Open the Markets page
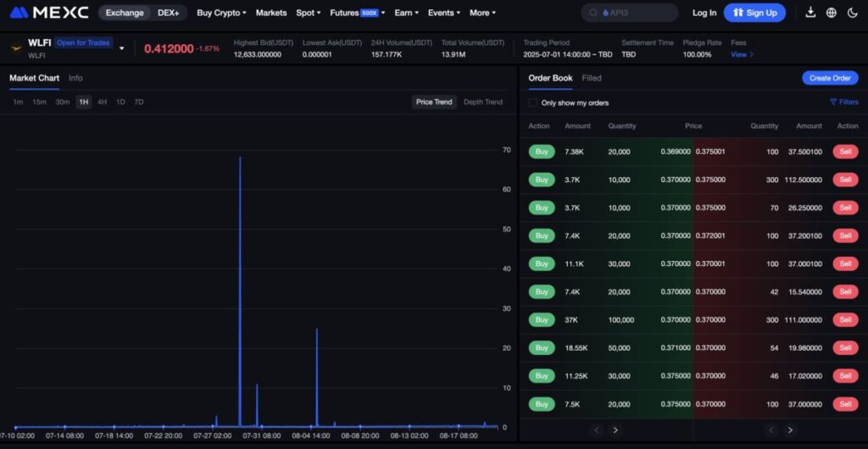868x449 pixels. coord(271,13)
